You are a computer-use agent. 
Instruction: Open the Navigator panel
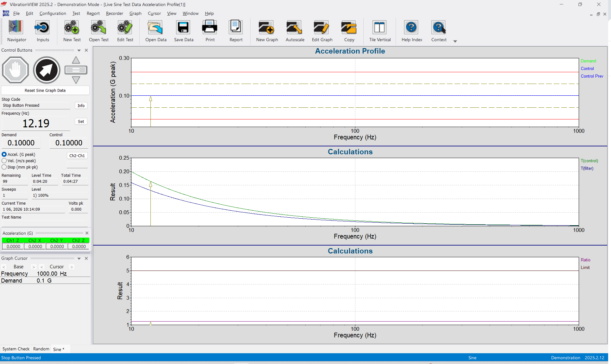tap(16, 31)
